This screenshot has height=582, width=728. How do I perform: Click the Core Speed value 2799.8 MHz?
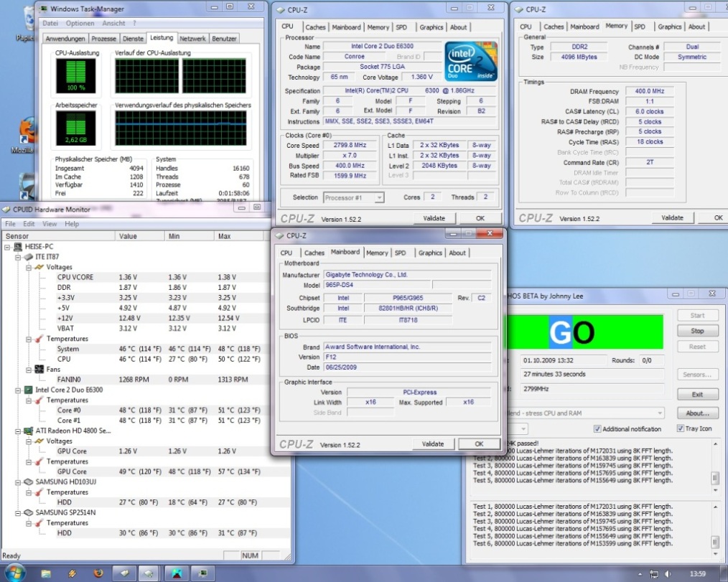350,145
